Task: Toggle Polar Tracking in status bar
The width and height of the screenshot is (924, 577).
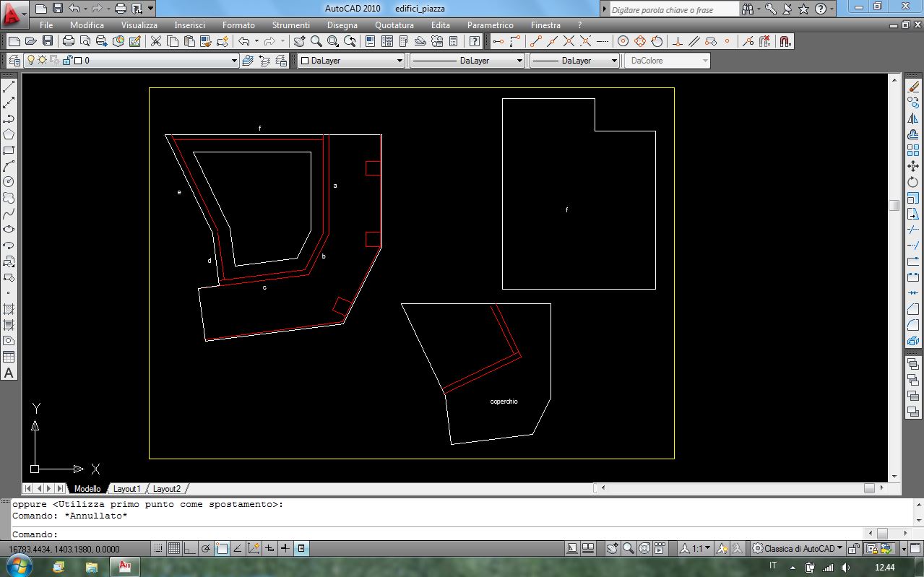Action: coord(206,548)
